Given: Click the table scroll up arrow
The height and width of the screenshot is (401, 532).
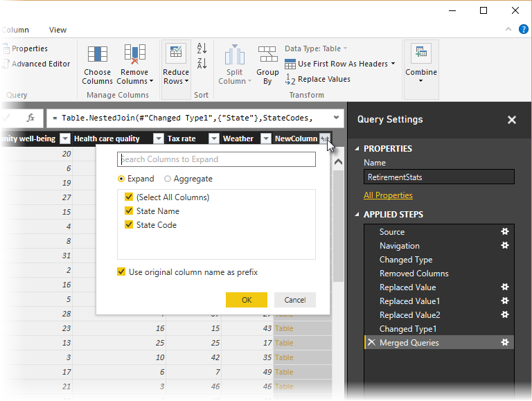Looking at the screenshot, I should click(x=338, y=162).
